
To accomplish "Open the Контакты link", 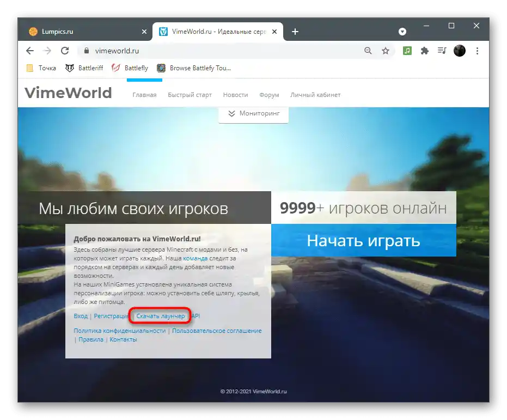I will [x=123, y=339].
